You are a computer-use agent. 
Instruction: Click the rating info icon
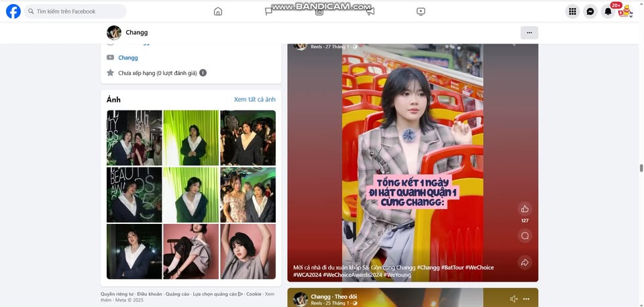coord(203,72)
